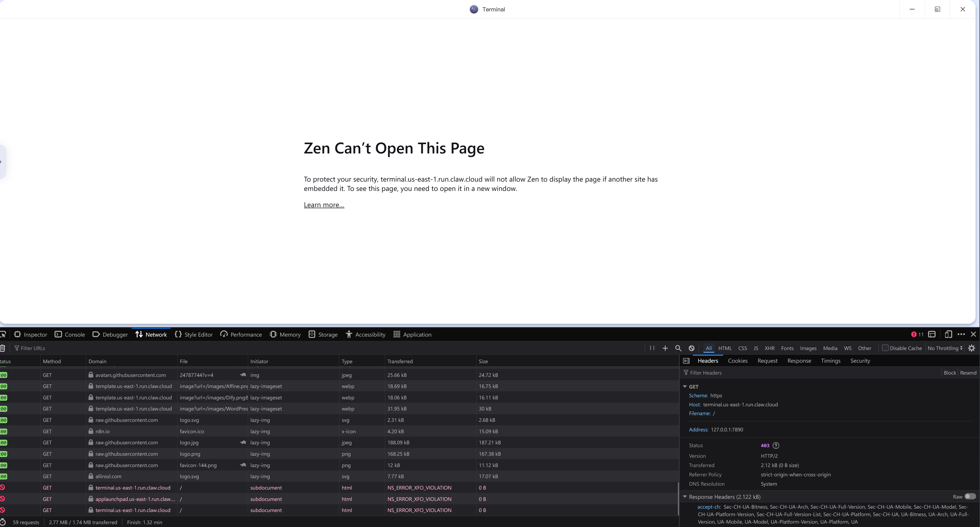Screen dimensions: 980x527
Task: Open the Debugger tab
Action: point(110,334)
